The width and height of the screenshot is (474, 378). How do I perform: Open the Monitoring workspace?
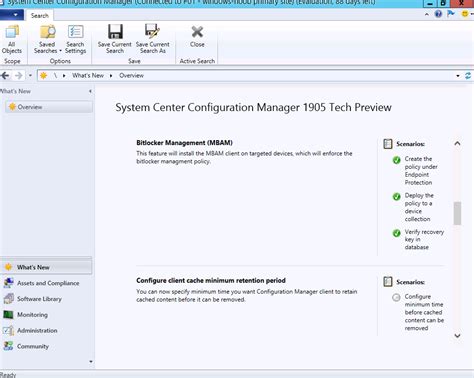coord(47,315)
